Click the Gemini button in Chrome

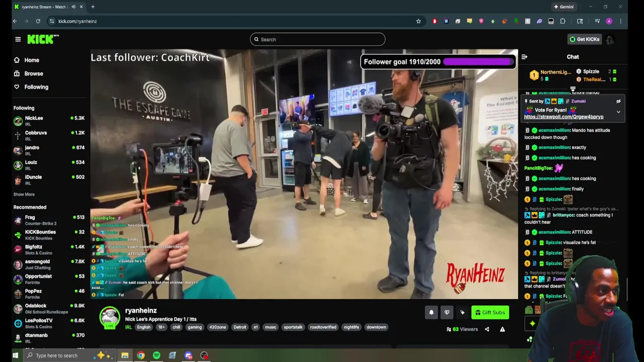click(x=563, y=7)
